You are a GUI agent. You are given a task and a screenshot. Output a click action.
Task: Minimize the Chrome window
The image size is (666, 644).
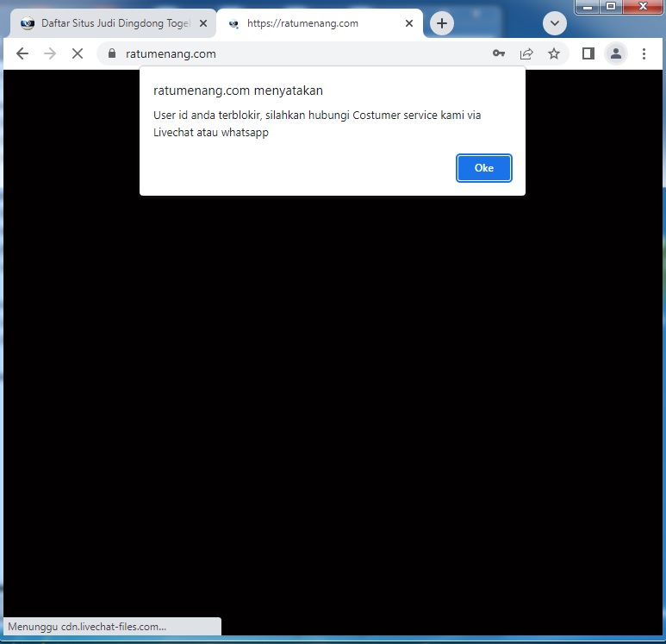pyautogui.click(x=588, y=6)
